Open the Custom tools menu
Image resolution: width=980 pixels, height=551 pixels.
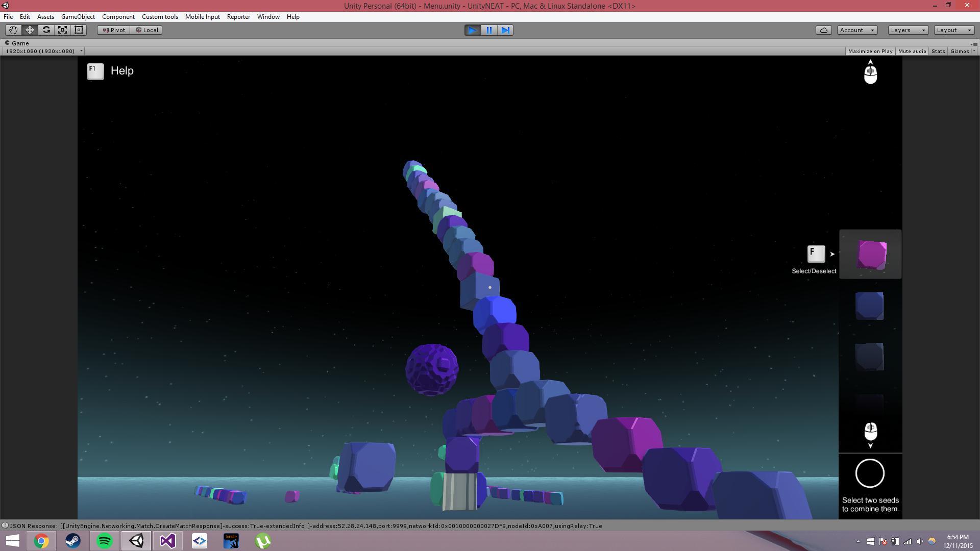pyautogui.click(x=160, y=17)
